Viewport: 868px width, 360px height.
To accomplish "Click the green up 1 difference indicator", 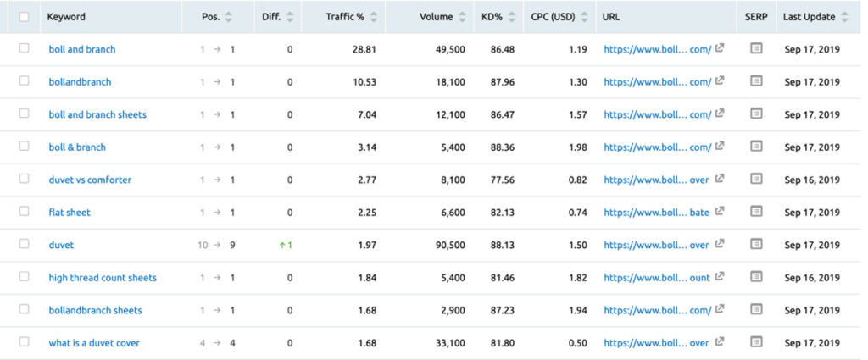I will point(286,245).
